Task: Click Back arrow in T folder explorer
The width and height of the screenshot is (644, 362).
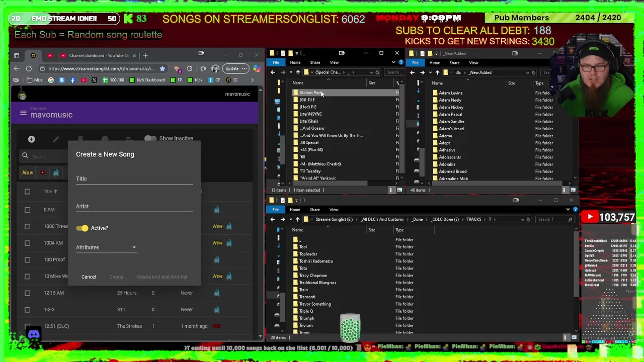Action: point(272,219)
